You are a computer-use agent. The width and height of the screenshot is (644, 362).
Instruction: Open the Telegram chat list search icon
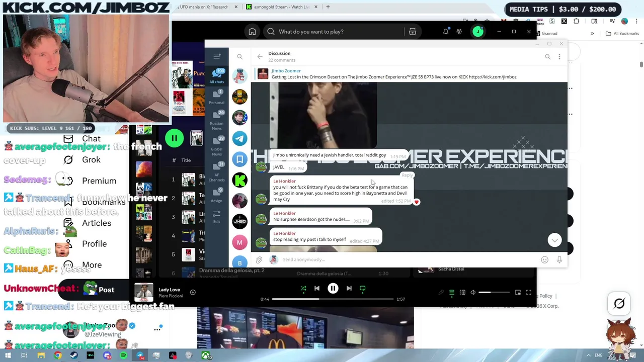(x=240, y=57)
